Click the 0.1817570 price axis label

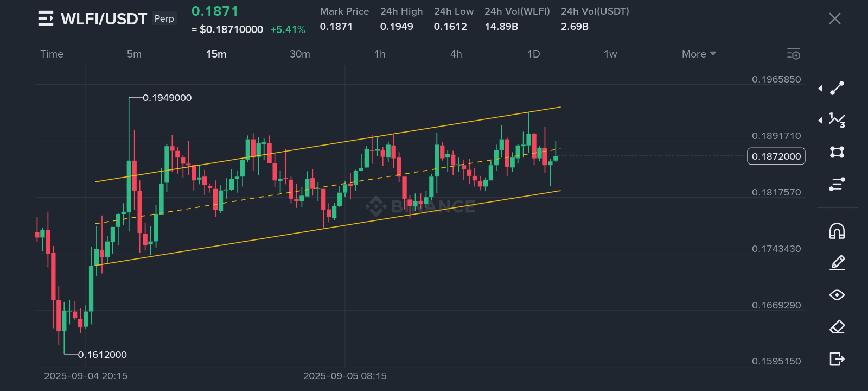point(776,192)
